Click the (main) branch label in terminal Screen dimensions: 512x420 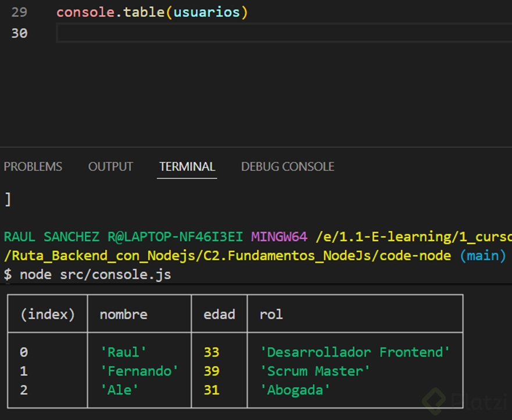click(482, 256)
